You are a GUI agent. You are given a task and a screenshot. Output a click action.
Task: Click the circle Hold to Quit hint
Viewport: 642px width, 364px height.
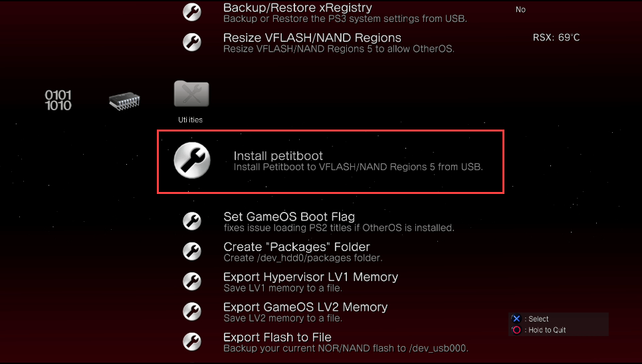[x=539, y=330]
